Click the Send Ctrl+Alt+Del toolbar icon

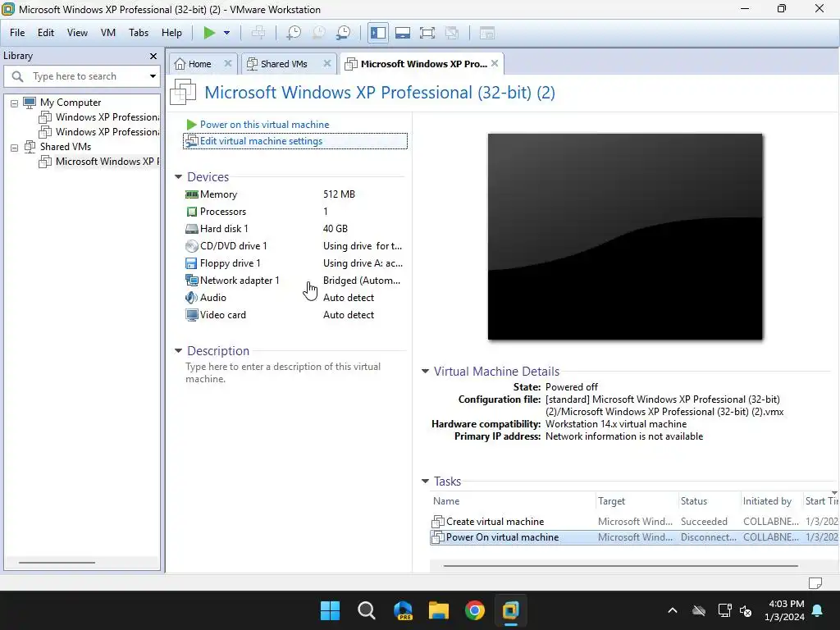pyautogui.click(x=258, y=33)
